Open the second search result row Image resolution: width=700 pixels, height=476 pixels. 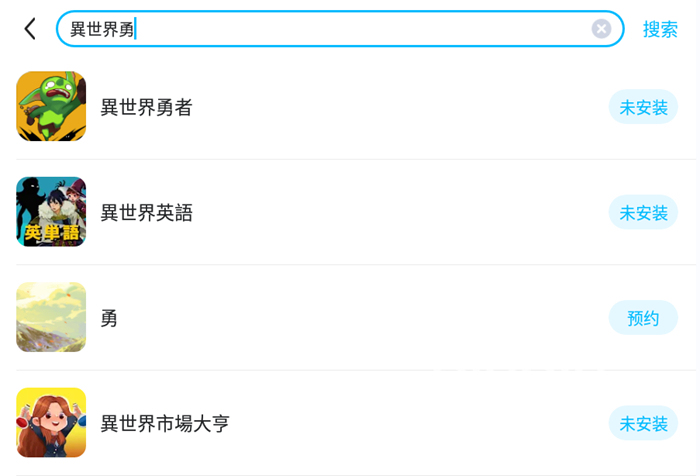pos(350,213)
